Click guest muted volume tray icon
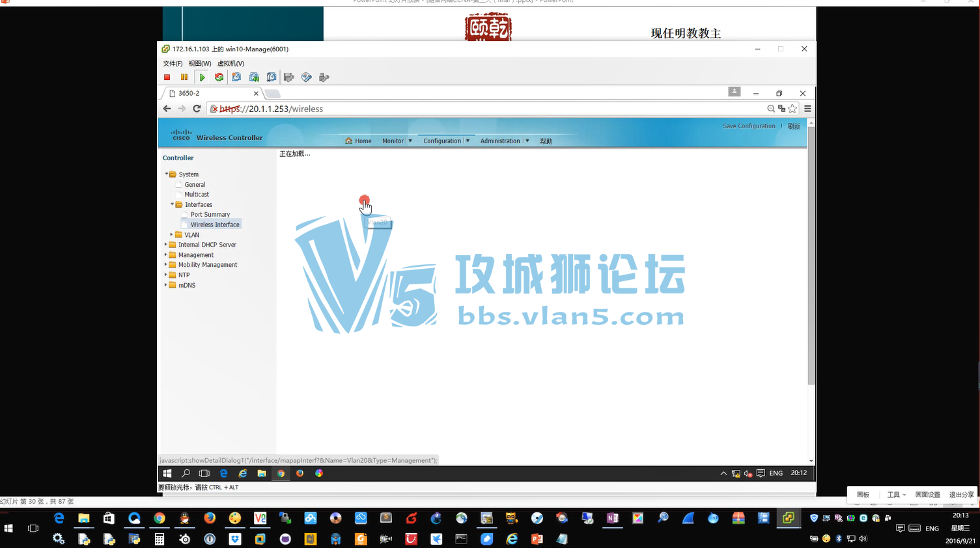Image resolution: width=980 pixels, height=548 pixels. click(x=748, y=474)
